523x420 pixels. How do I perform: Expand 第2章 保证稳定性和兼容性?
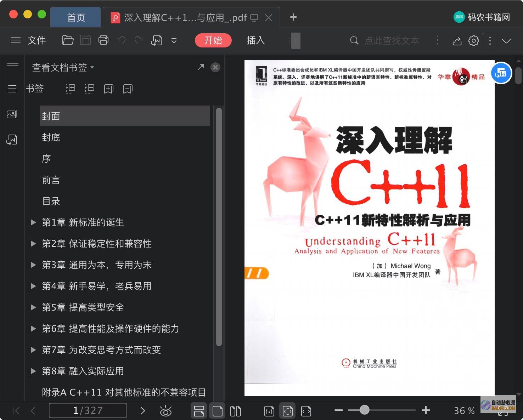coord(33,244)
